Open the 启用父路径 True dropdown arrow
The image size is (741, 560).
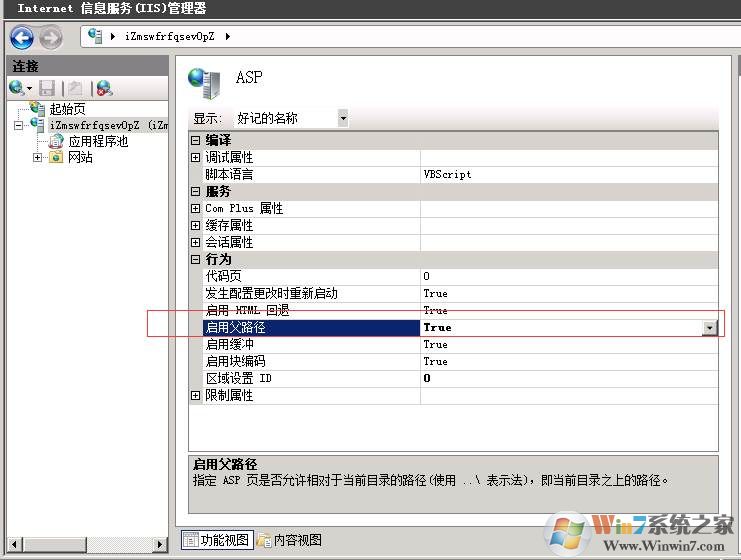coord(709,327)
